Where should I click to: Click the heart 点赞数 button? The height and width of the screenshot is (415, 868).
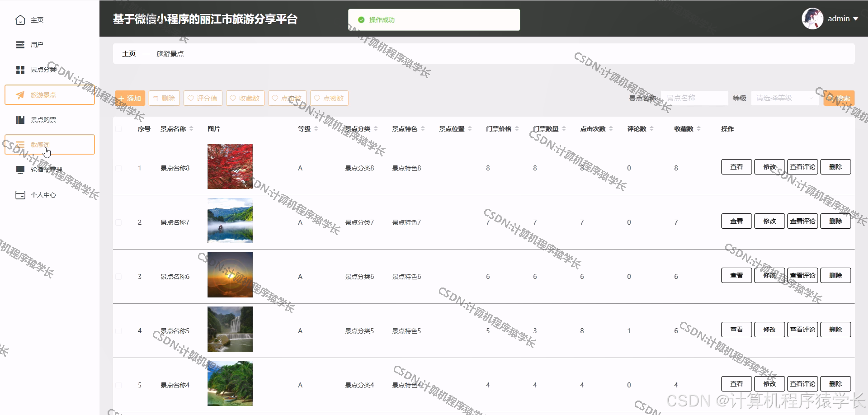(329, 98)
